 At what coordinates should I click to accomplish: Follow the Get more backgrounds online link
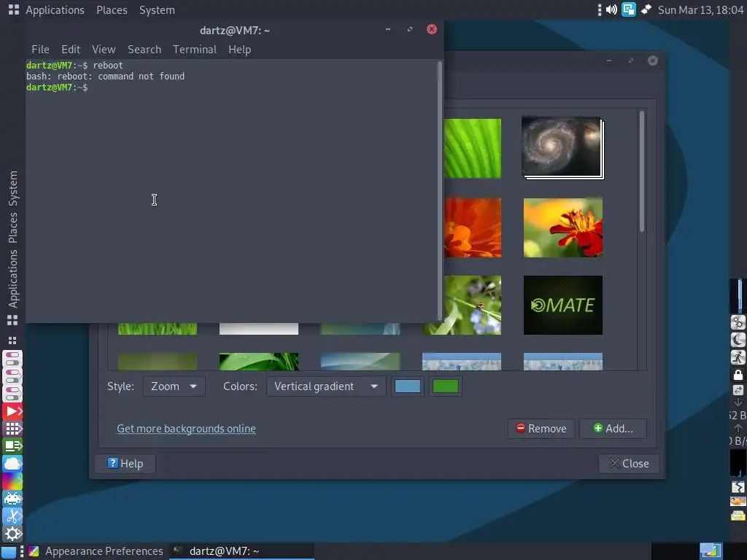tap(186, 429)
